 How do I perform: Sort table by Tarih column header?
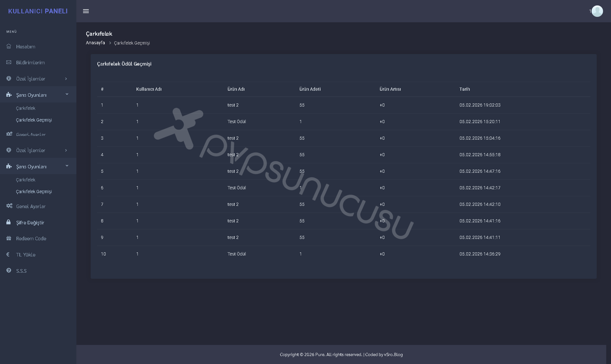click(465, 89)
